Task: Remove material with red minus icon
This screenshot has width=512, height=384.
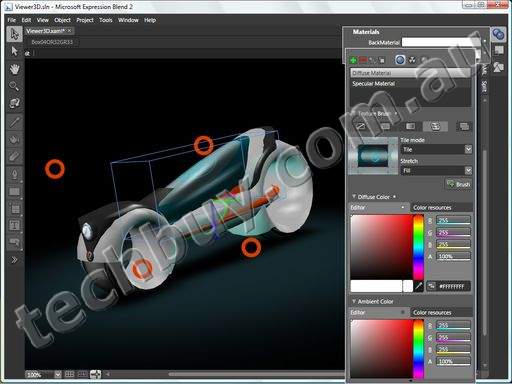Action: click(363, 60)
